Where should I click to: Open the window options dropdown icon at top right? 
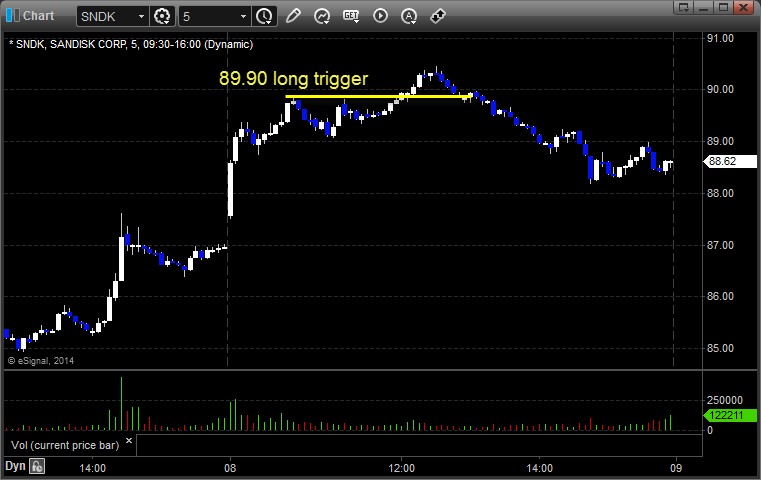684,7
